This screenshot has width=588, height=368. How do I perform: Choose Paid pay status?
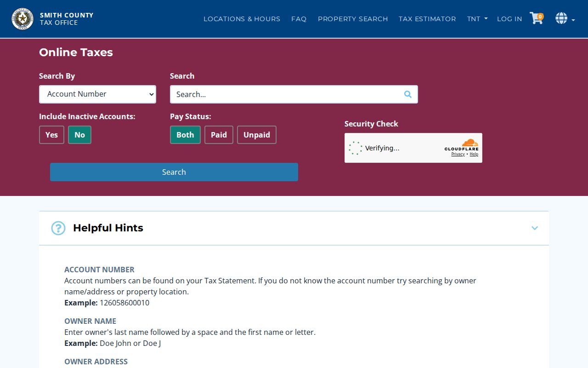pyautogui.click(x=219, y=135)
